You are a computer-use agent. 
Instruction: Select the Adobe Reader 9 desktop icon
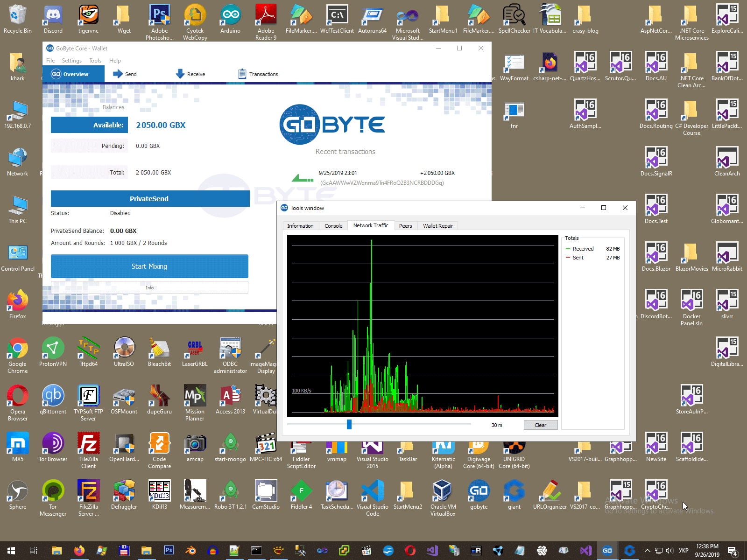click(266, 22)
